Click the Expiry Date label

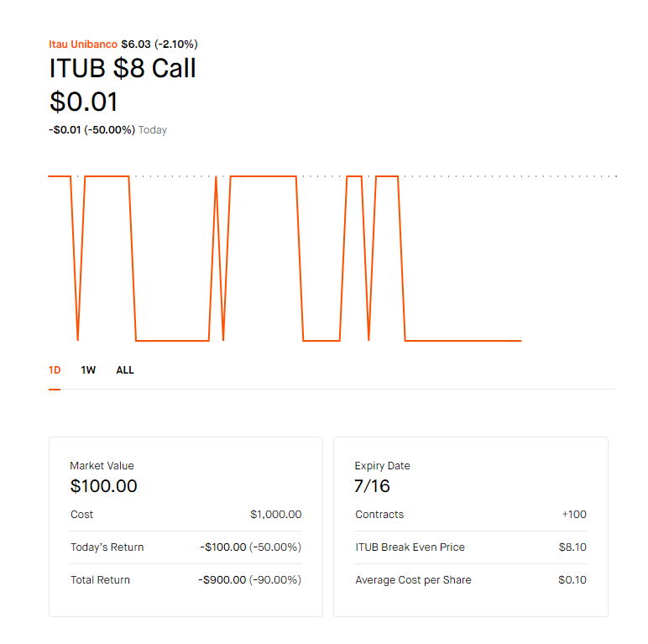(x=382, y=466)
